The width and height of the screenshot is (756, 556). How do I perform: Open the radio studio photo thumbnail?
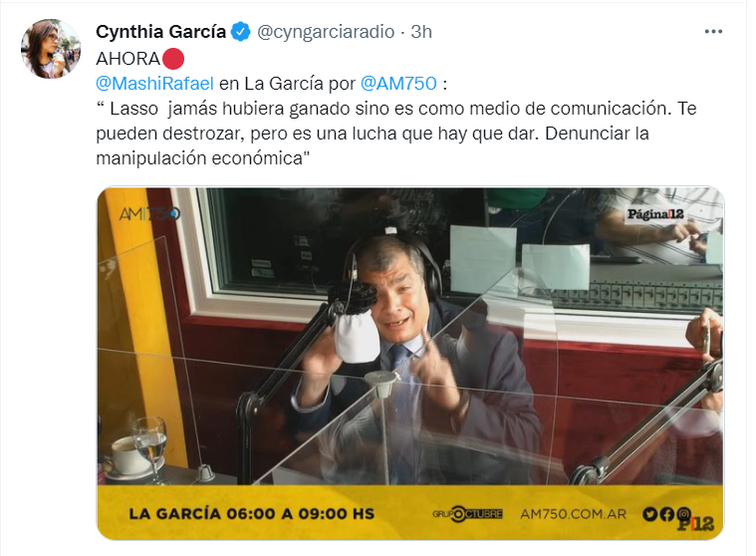point(409,364)
